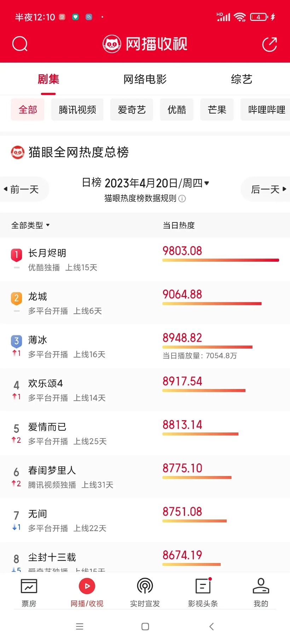
Task: Switch to the 网络电影 tab
Action: click(145, 79)
